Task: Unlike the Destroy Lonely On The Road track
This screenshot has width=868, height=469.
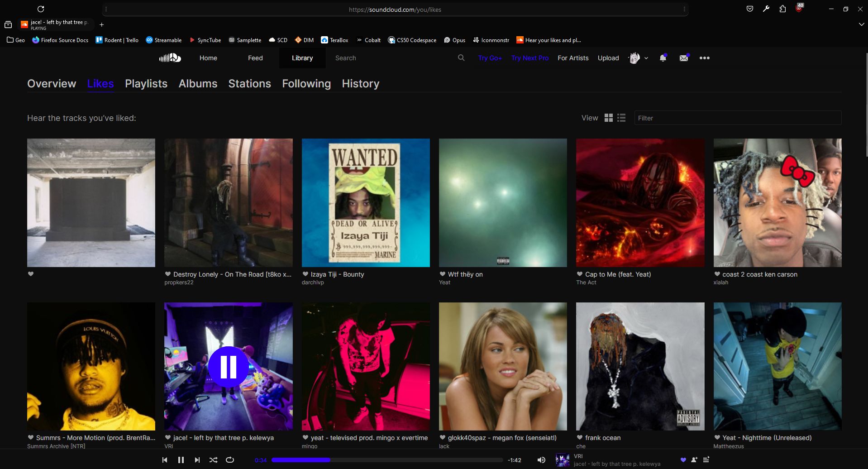Action: tap(168, 274)
